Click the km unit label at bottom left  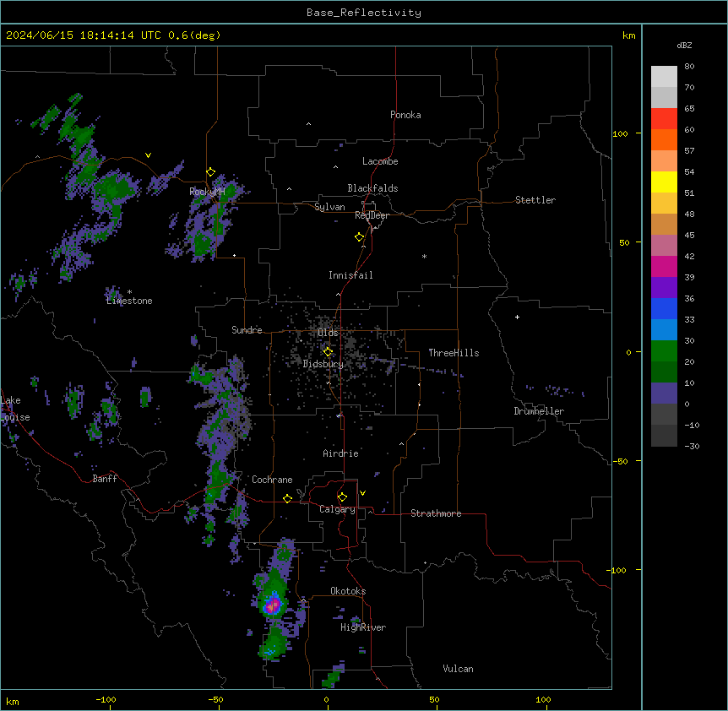[x=13, y=702]
